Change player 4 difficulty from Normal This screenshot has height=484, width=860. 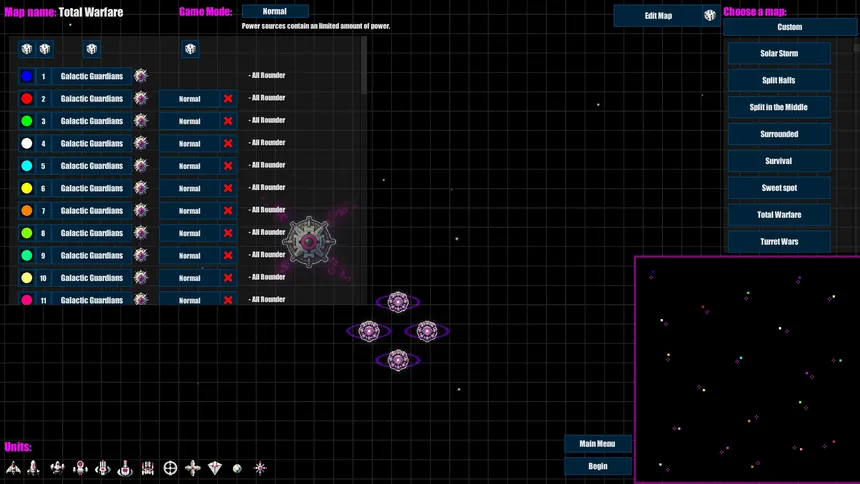tap(189, 144)
